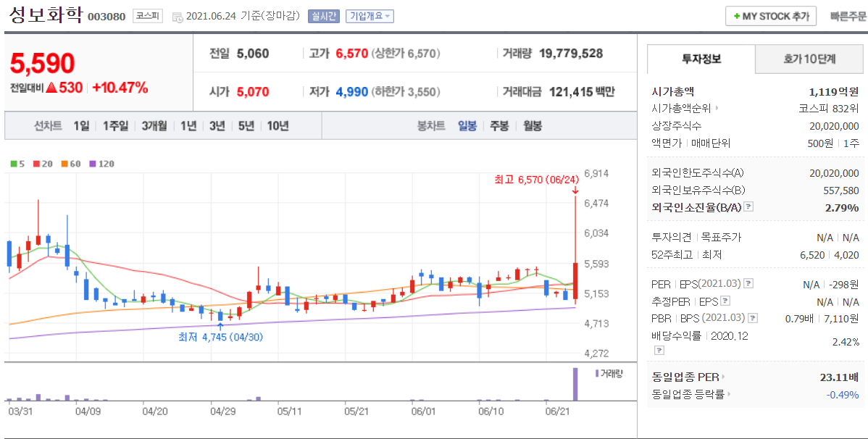Select the 3년 line chart period
Image resolution: width=868 pixels, height=439 pixels.
(217, 126)
